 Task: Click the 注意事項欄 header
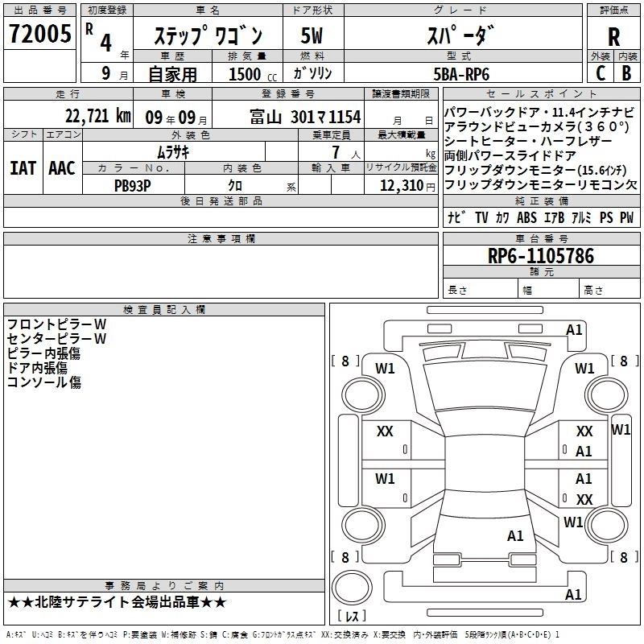(x=221, y=238)
